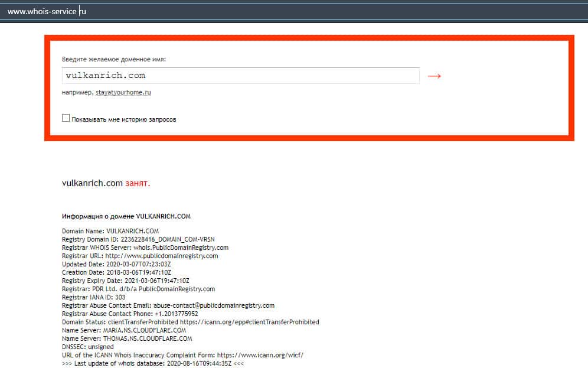The width and height of the screenshot is (588, 368).
Task: Focus the domain name input field
Action: pos(241,76)
